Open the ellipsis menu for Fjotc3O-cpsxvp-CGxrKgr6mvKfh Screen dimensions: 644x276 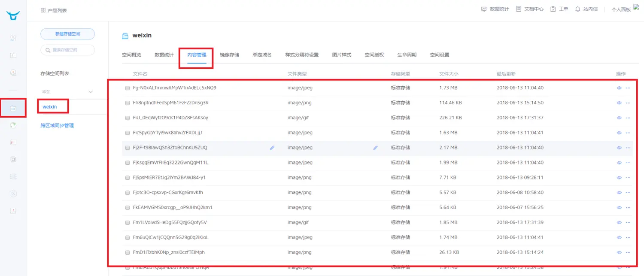tap(628, 193)
